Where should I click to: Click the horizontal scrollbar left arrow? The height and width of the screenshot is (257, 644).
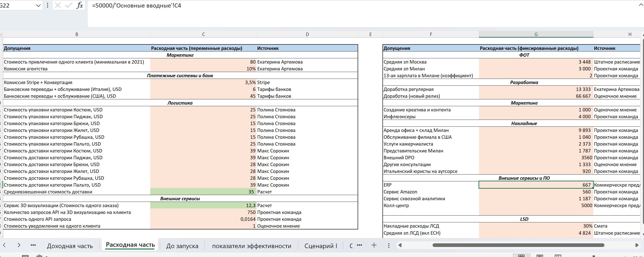[x=400, y=245]
